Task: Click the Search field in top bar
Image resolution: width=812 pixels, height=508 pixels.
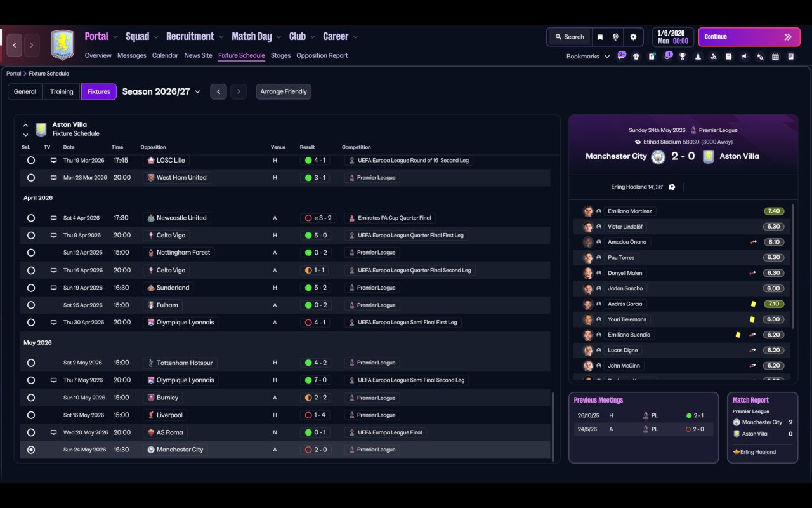Action: (569, 37)
